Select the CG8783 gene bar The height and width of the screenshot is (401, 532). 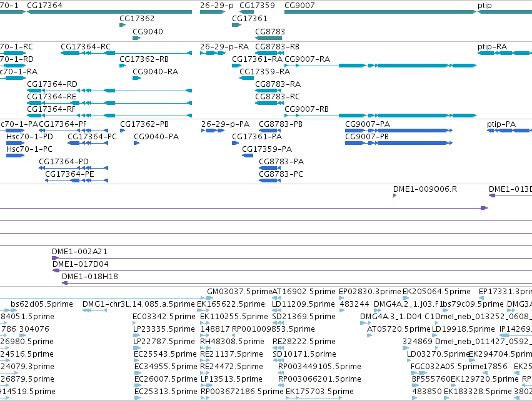268,38
